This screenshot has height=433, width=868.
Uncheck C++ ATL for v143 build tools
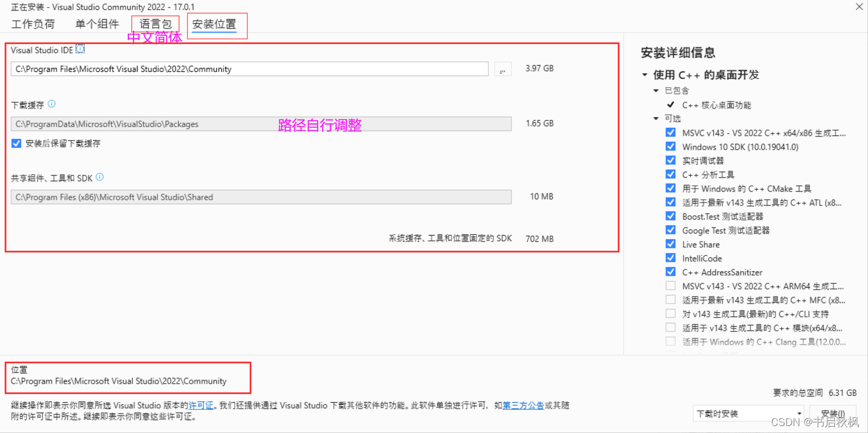(x=671, y=202)
